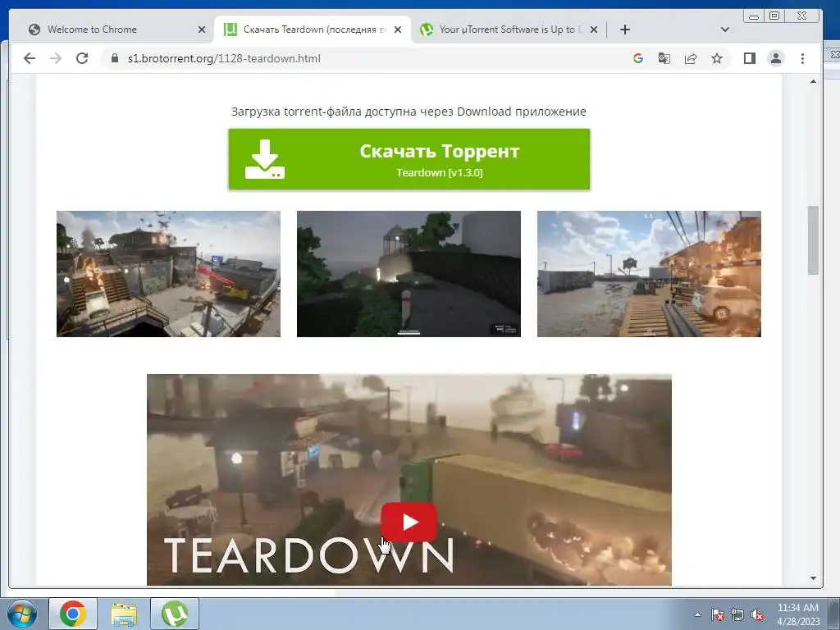Click the green Скачать Торрент button
Screen dimensions: 840x630
409,159
